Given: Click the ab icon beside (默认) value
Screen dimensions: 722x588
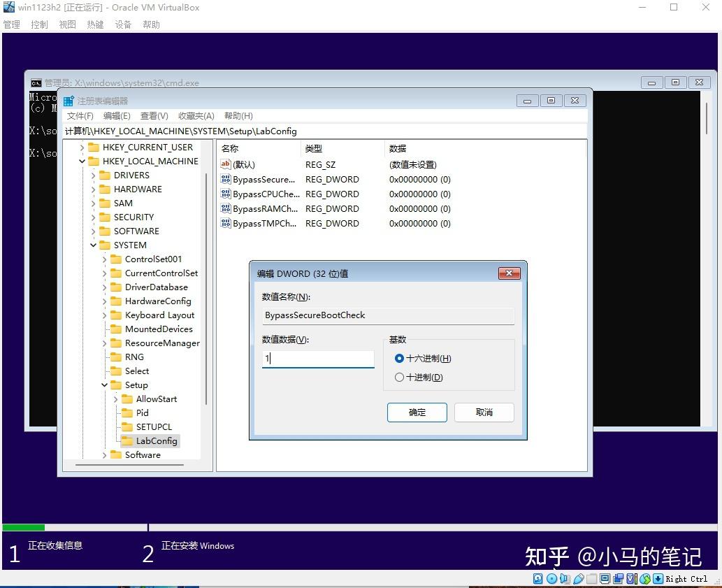Looking at the screenshot, I should [225, 164].
